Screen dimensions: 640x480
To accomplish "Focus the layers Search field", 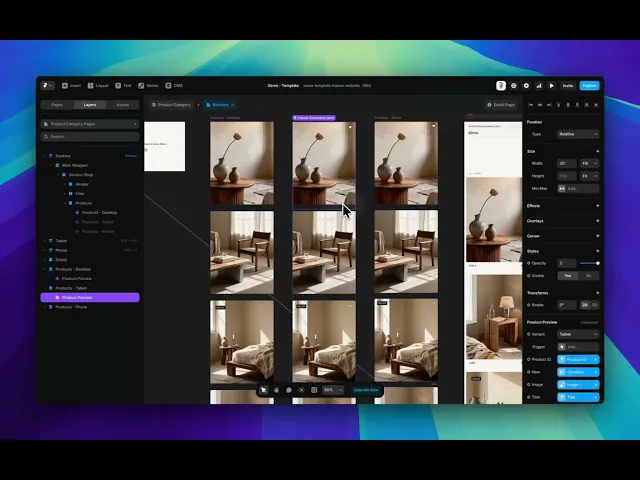I will click(x=90, y=137).
